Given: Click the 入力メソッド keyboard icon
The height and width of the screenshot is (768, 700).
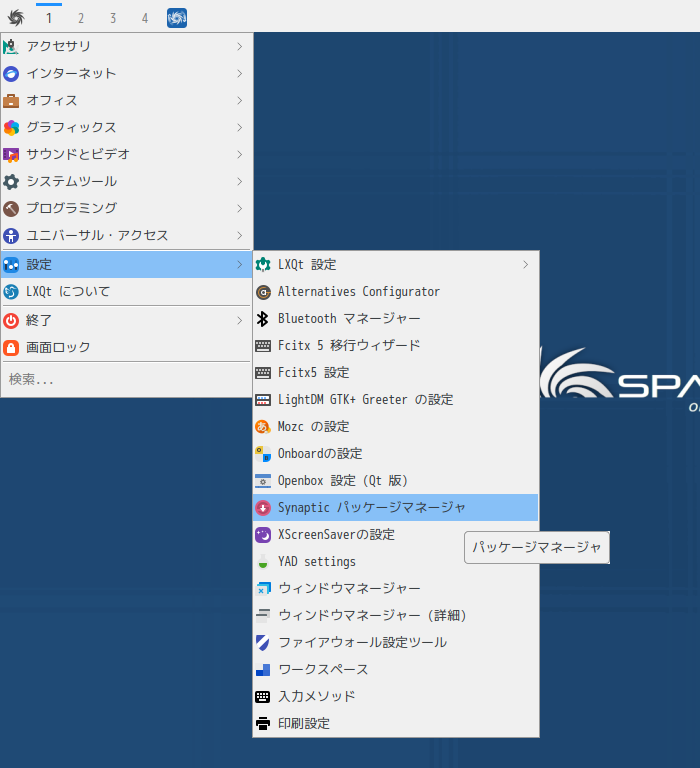Looking at the screenshot, I should point(263,696).
